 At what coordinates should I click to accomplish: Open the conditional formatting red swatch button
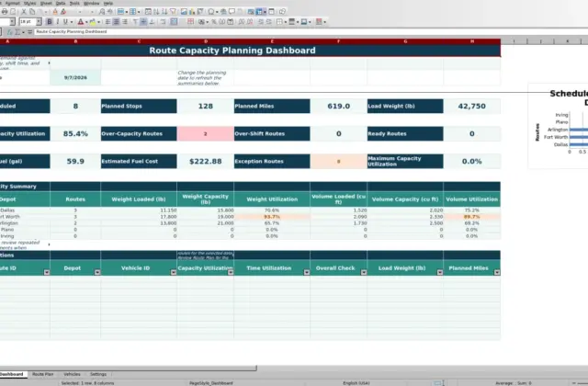pos(319,22)
